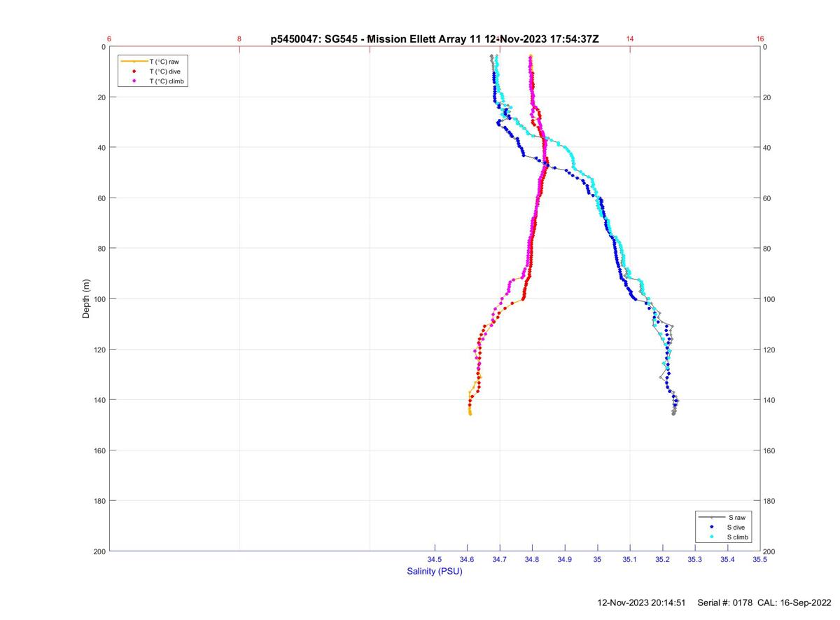Click the footer timestamp '12-Nov-2023 20:14:51'
The image size is (840, 620).
tap(642, 602)
